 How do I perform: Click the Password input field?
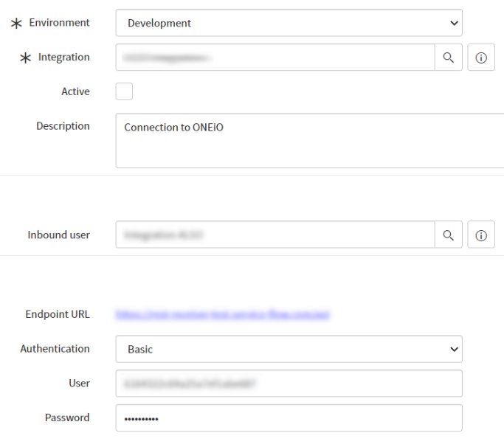click(x=289, y=418)
